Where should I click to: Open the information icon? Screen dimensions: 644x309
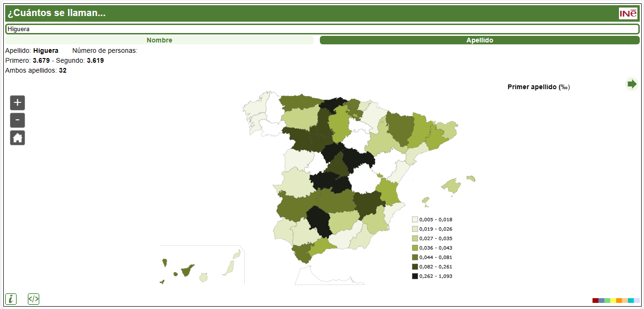(x=11, y=299)
